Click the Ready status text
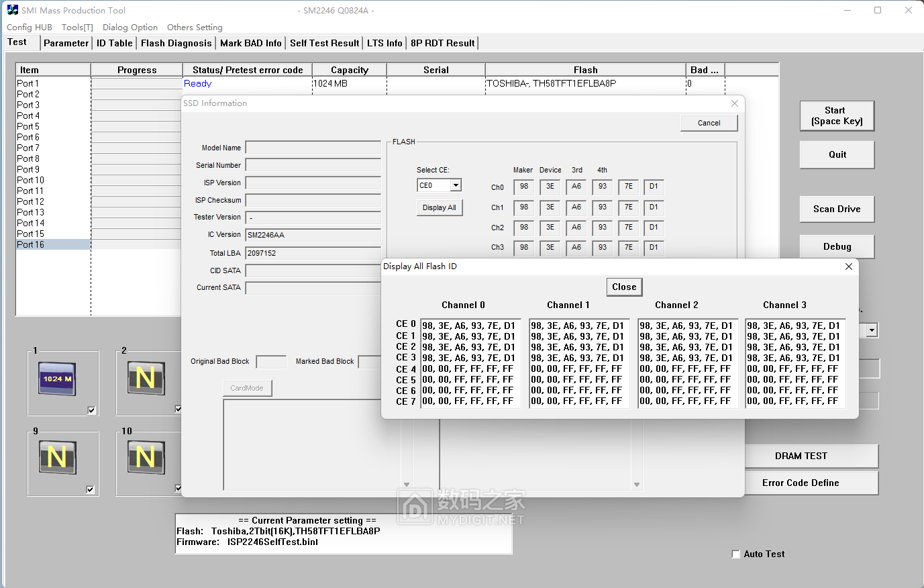 pyautogui.click(x=198, y=83)
